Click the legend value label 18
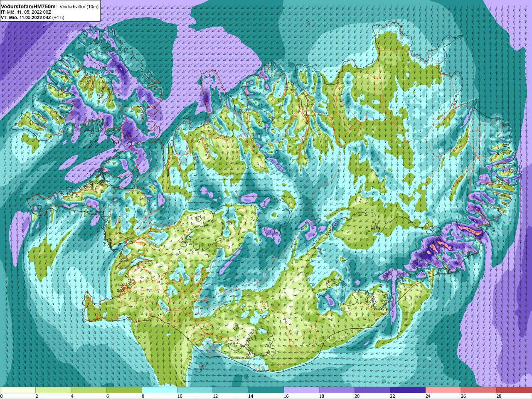Image resolution: width=532 pixels, height=399 pixels. coord(322,396)
